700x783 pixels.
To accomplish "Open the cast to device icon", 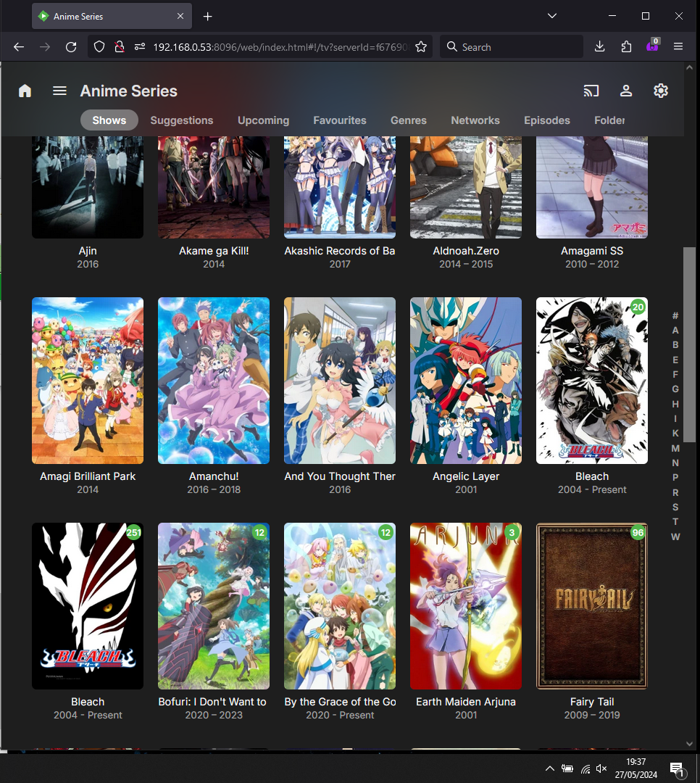I will 591,91.
